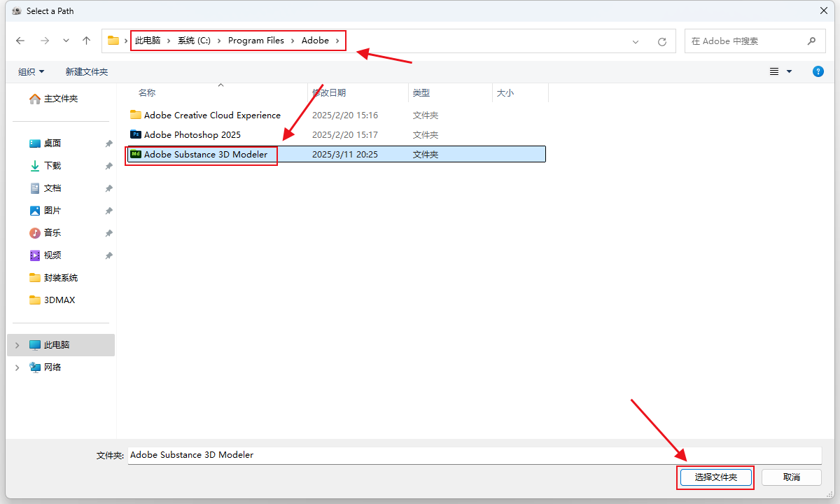Unpin 视频 using its pin icon
840x504 pixels.
(x=108, y=255)
